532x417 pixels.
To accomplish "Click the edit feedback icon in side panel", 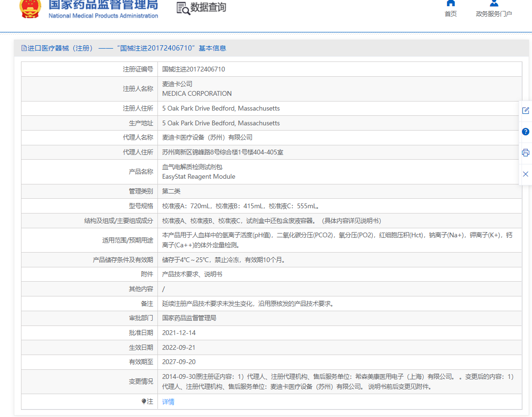I will [x=525, y=111].
